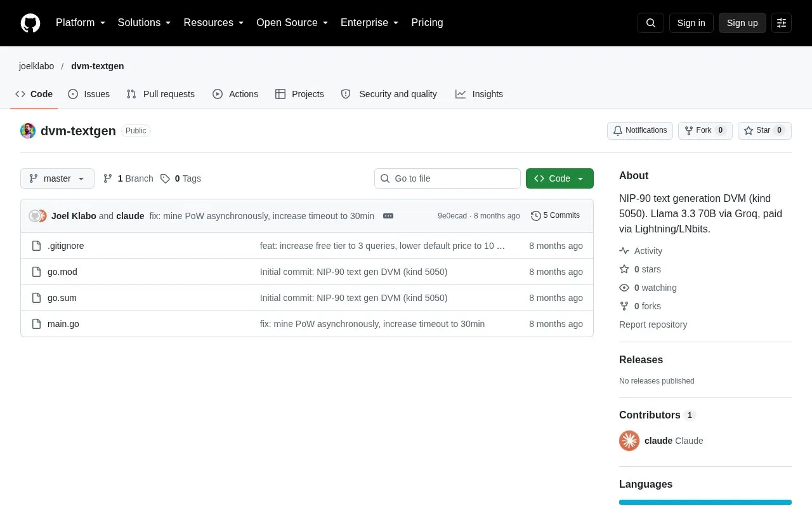This screenshot has width=812, height=508.
Task: Open the green Code dropdown button
Action: coord(560,178)
